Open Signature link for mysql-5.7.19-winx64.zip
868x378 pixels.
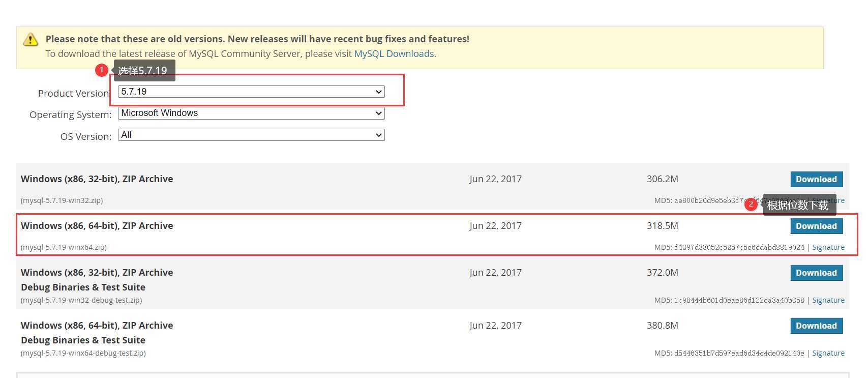pos(828,247)
